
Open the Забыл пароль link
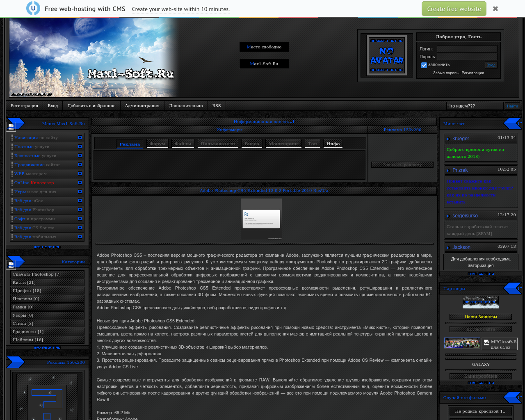(445, 73)
